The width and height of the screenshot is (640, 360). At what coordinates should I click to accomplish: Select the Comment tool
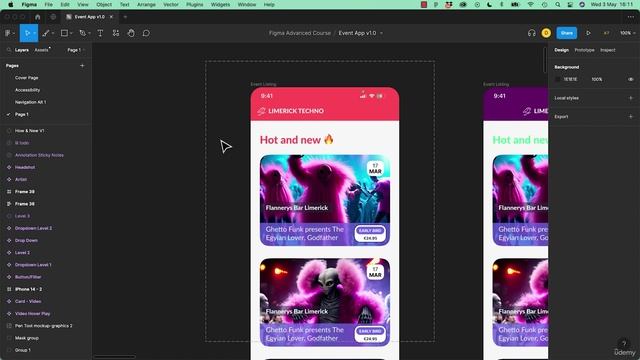click(x=146, y=33)
